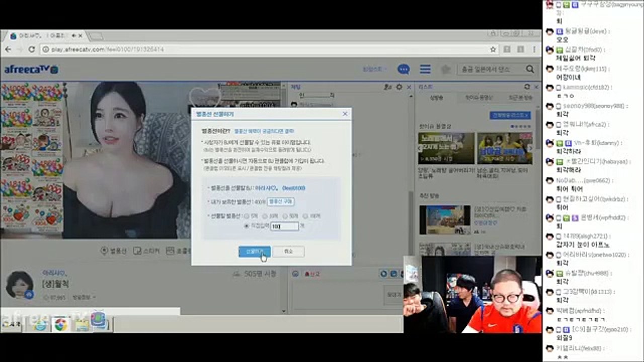644x362 pixels.
Task: Select the direct input (직접입력) radio
Action: pos(247,226)
